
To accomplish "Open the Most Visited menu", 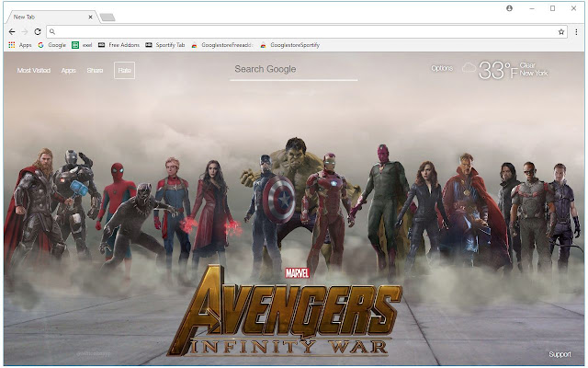I will point(34,70).
